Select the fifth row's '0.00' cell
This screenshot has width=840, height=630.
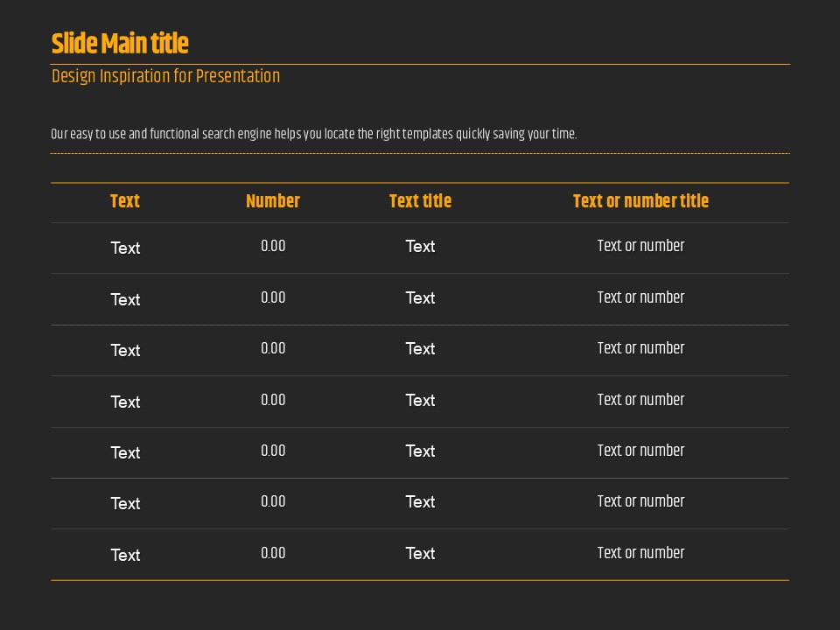click(273, 451)
